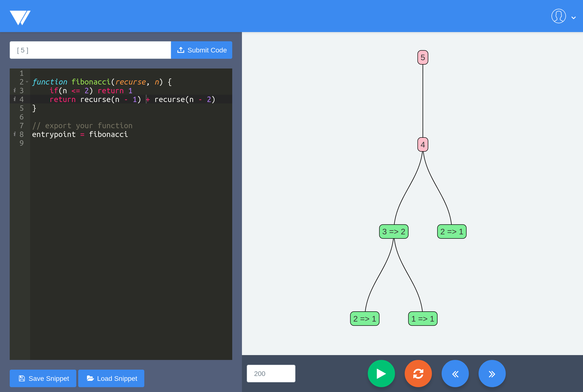This screenshot has height=392, width=583.
Task: Open the user profile avatar
Action: tap(558, 16)
